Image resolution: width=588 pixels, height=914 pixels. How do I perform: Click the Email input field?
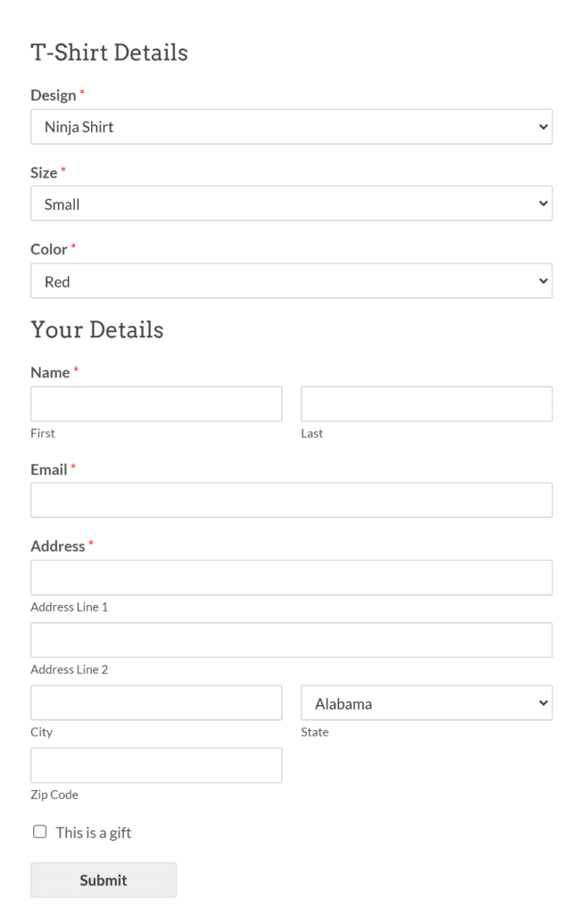[x=291, y=500]
